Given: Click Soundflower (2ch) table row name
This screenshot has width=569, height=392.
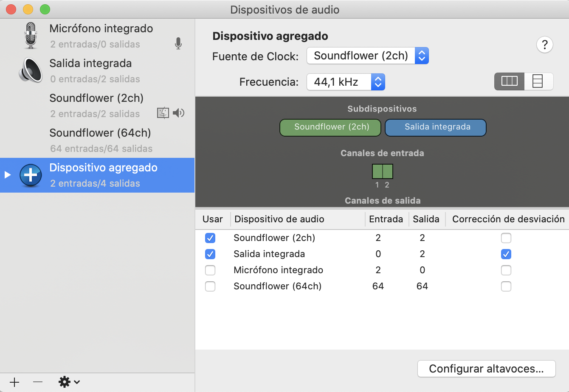Looking at the screenshot, I should [274, 238].
